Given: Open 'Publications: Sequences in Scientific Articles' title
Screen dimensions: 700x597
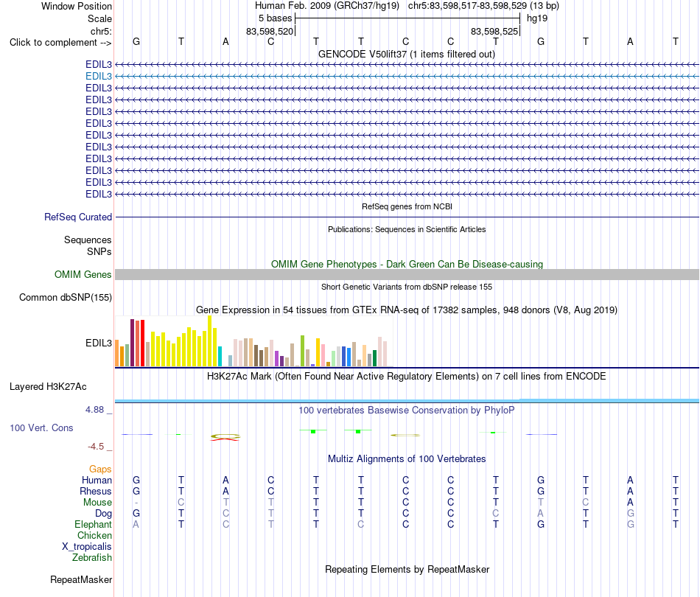Looking at the screenshot, I should [407, 229].
